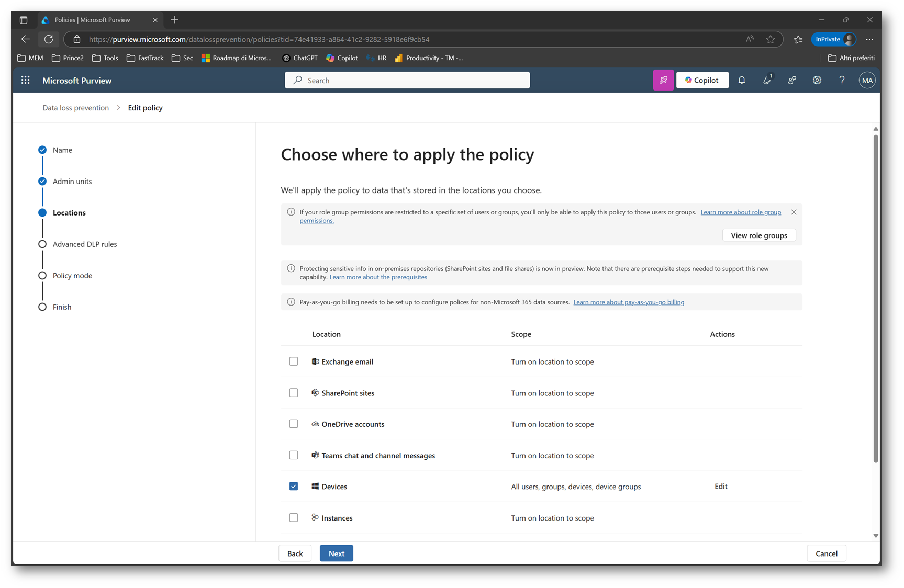Jump to the Policy mode step
The width and height of the screenshot is (904, 588).
(65, 275)
